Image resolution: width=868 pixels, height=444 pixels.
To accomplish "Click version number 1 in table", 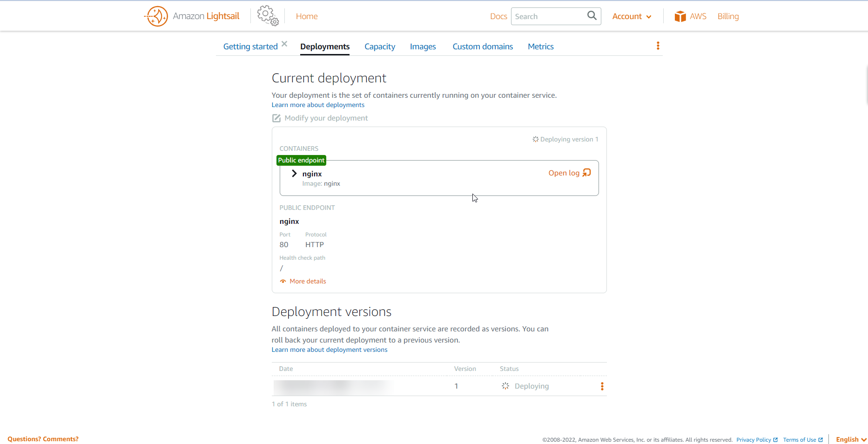I will 456,386.
